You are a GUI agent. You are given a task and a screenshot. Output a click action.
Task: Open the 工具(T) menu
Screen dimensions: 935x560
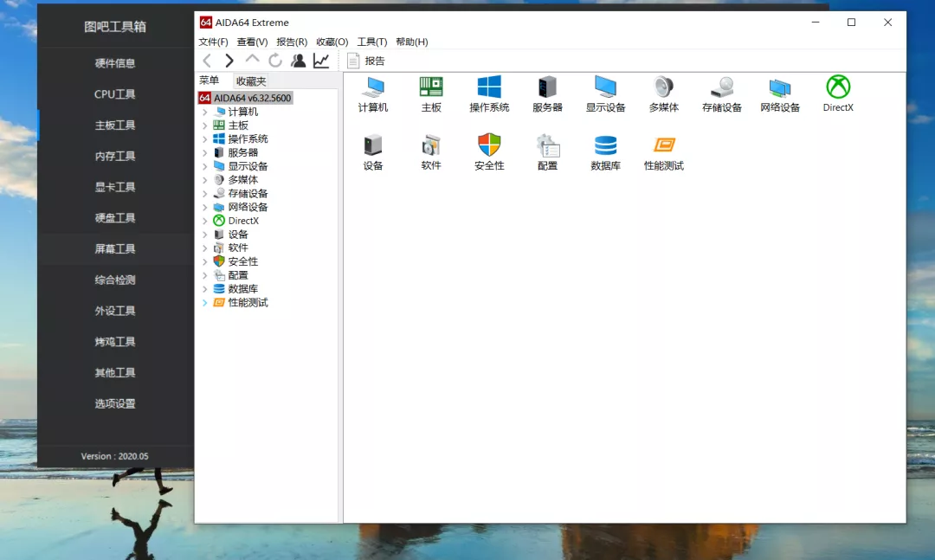point(372,42)
